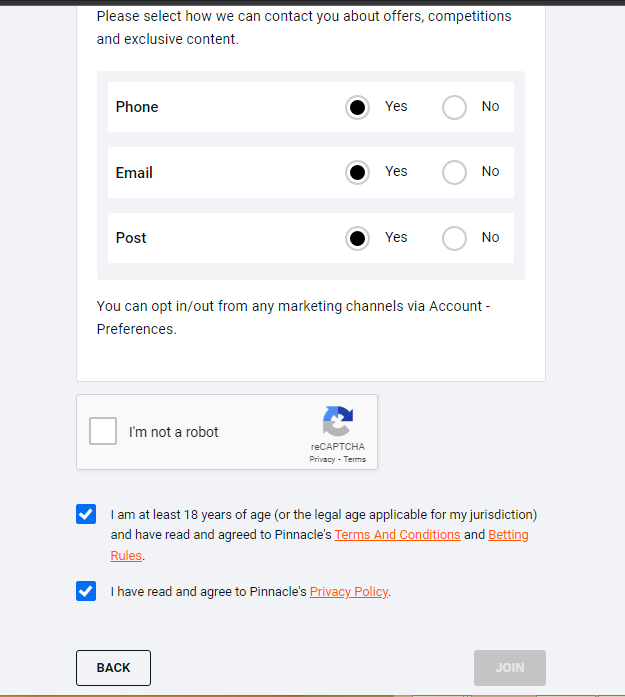Check the I'm not a robot box
Viewport: 625px width, 697px height.
point(103,431)
